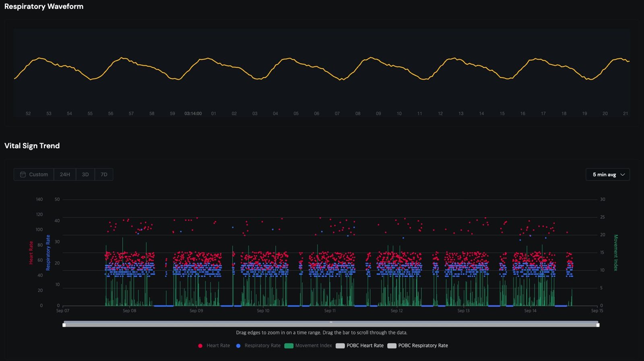The height and width of the screenshot is (361, 644).
Task: Click the calendar icon in Custom button
Action: coord(23,174)
